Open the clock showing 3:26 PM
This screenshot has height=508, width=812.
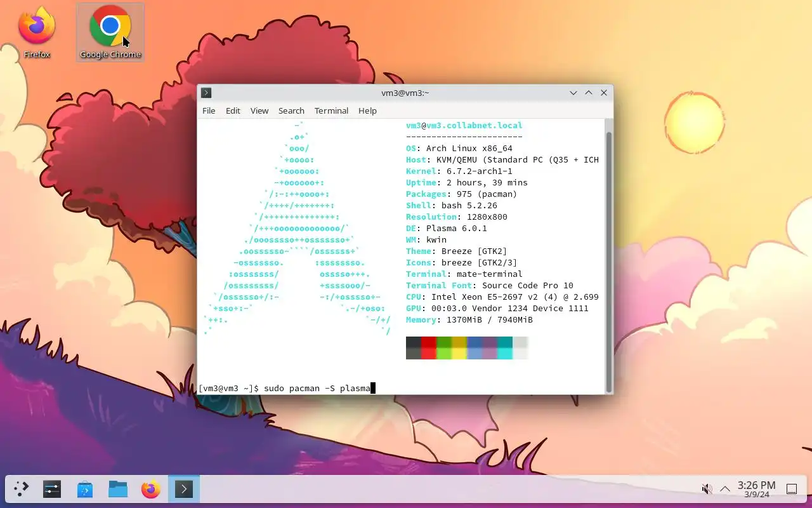coord(756,489)
